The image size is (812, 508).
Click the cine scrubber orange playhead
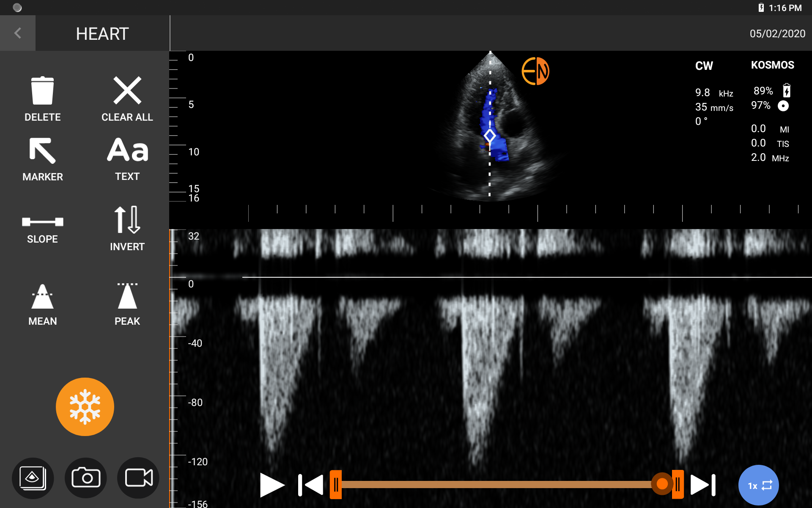tap(662, 484)
